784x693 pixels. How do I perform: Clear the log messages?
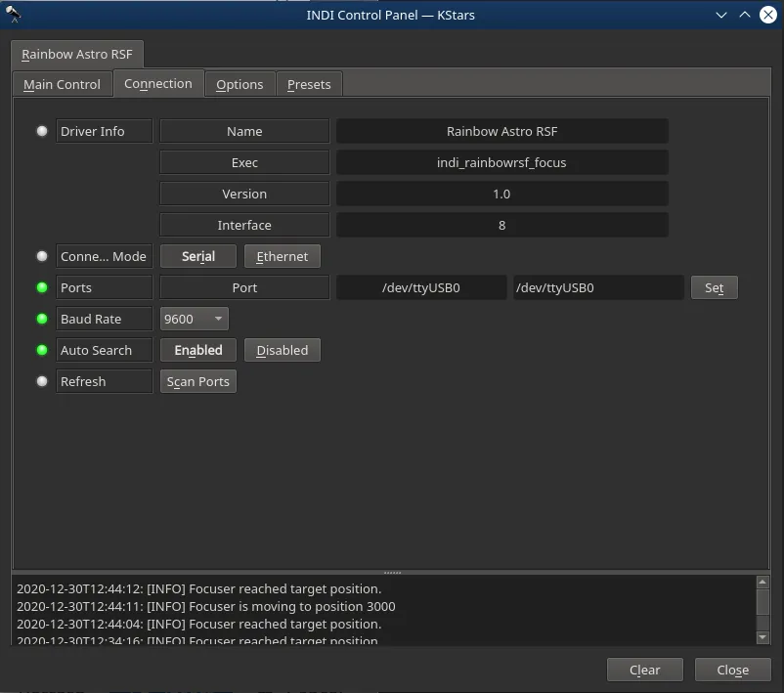point(644,670)
